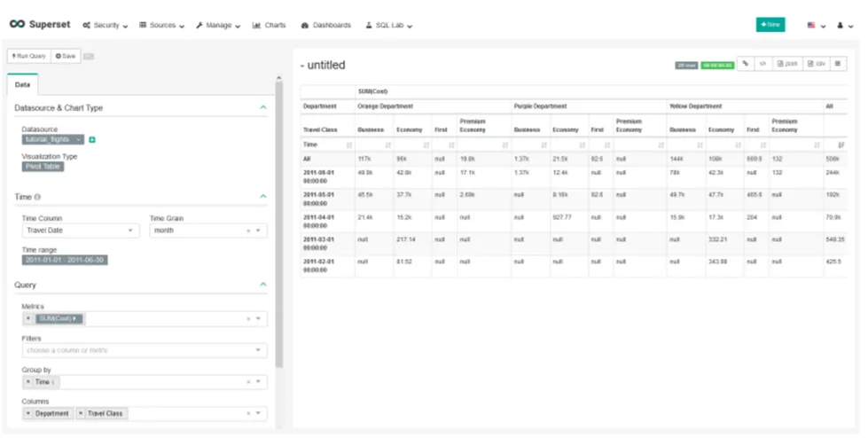Collapse the Time section
The width and height of the screenshot is (868, 438).
point(263,196)
